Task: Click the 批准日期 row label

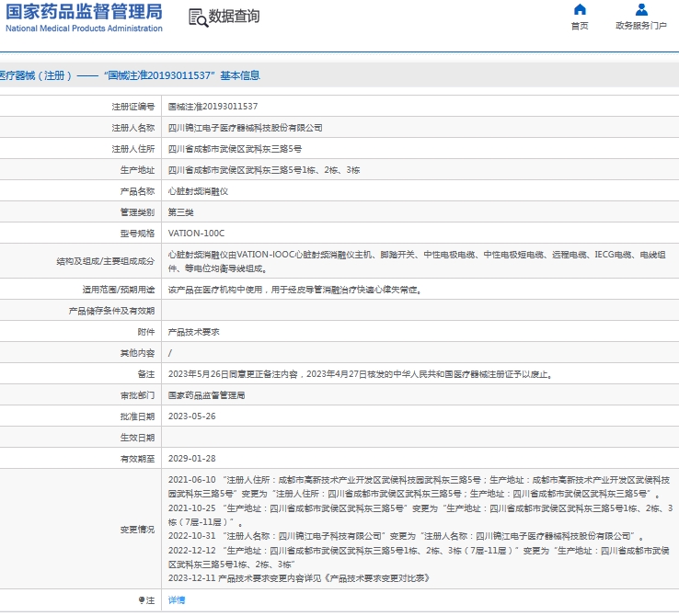Action: tap(137, 416)
